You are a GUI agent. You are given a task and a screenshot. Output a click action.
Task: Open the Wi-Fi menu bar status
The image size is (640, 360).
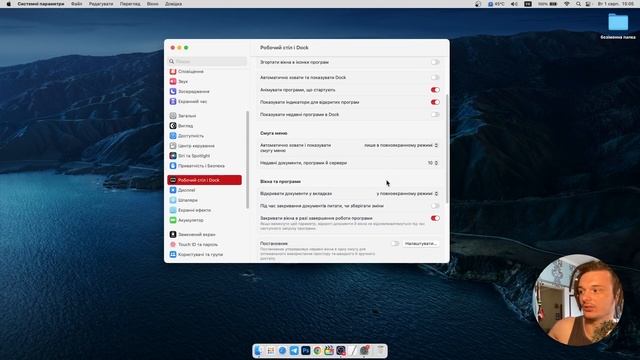567,4
